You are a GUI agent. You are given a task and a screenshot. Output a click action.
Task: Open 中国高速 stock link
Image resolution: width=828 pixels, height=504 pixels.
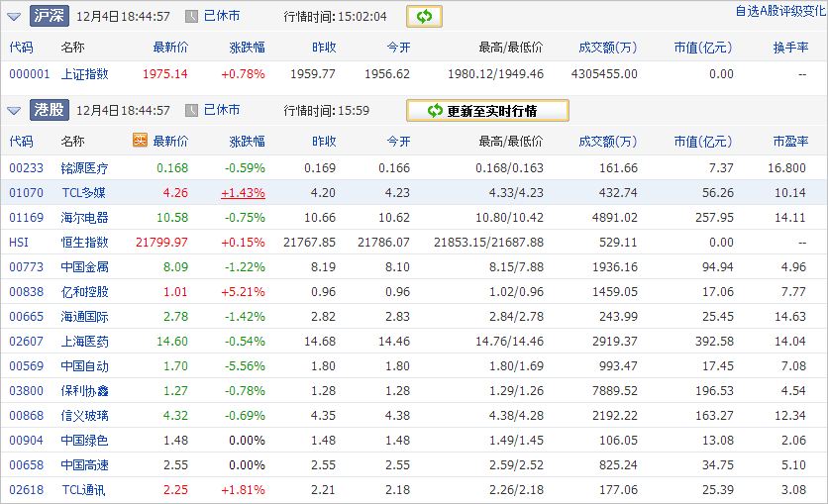point(84,465)
